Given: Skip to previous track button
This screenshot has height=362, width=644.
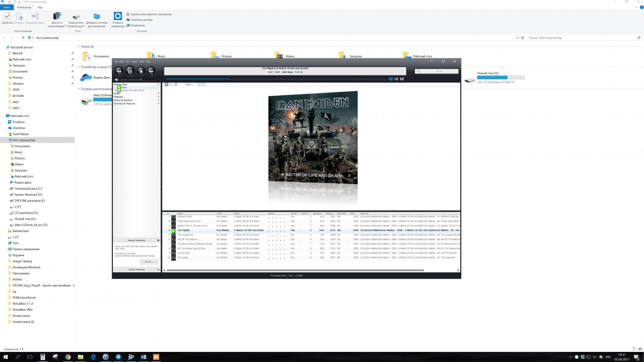Looking at the screenshot, I should click(119, 71).
